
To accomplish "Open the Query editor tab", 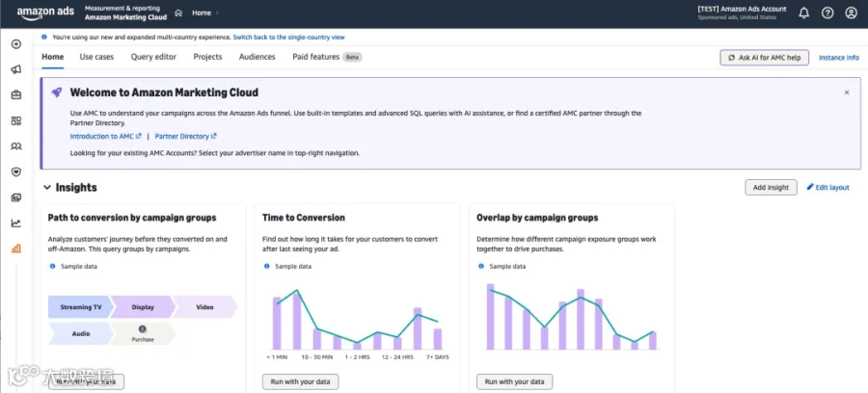I will tap(154, 57).
